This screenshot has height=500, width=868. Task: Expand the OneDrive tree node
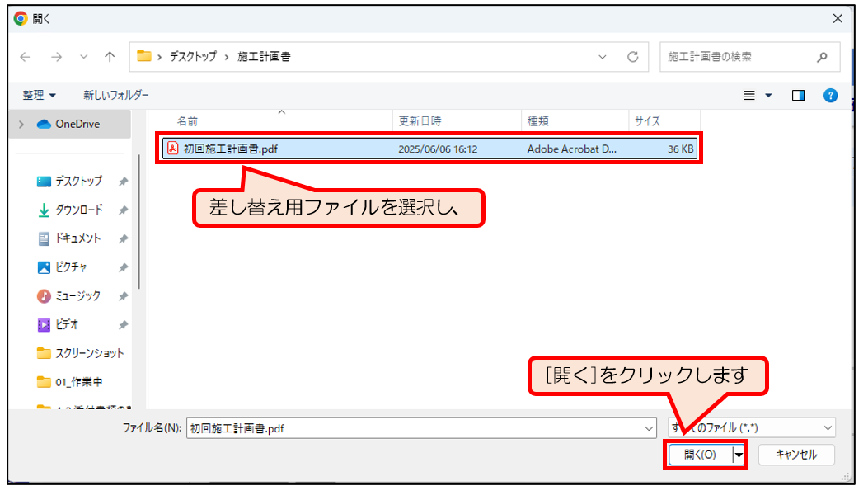coord(21,124)
